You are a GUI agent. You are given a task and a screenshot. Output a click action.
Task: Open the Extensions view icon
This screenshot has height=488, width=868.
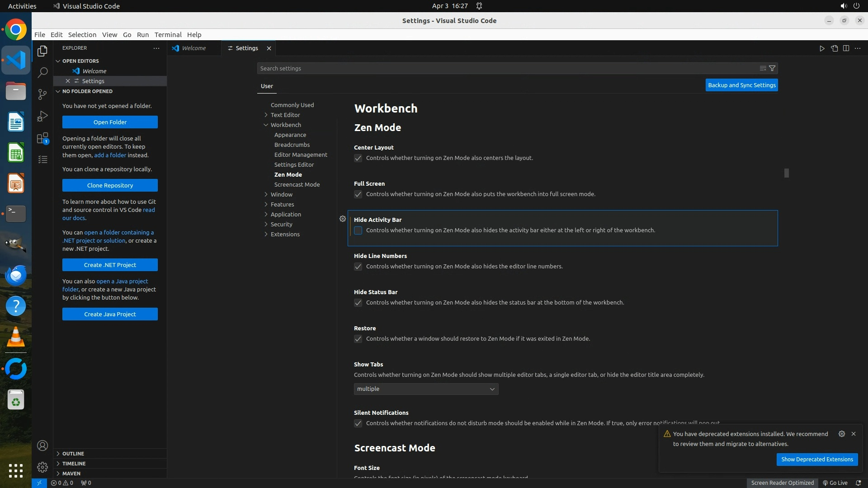(42, 138)
